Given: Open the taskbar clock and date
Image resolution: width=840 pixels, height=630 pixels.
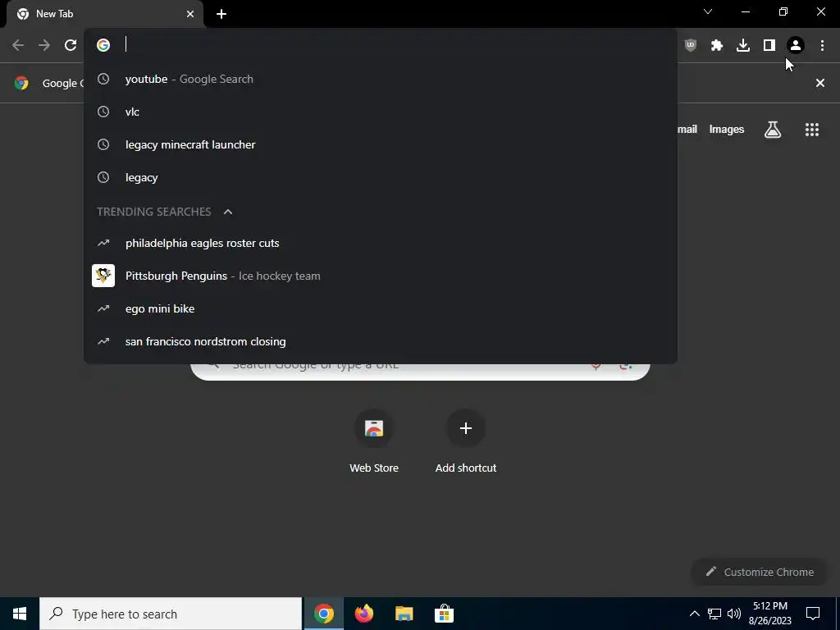Looking at the screenshot, I should click(x=769, y=614).
